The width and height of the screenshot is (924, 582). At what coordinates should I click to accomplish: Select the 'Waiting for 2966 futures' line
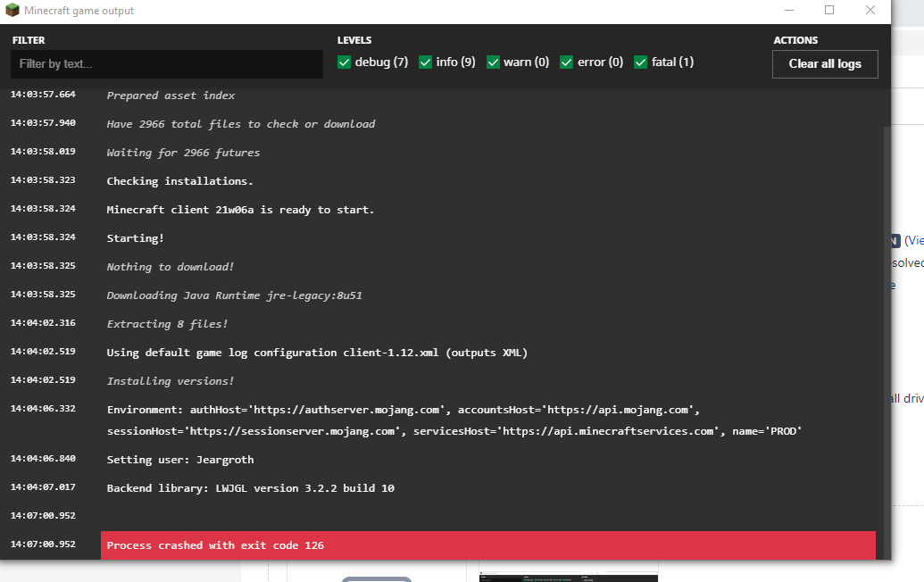click(x=183, y=153)
